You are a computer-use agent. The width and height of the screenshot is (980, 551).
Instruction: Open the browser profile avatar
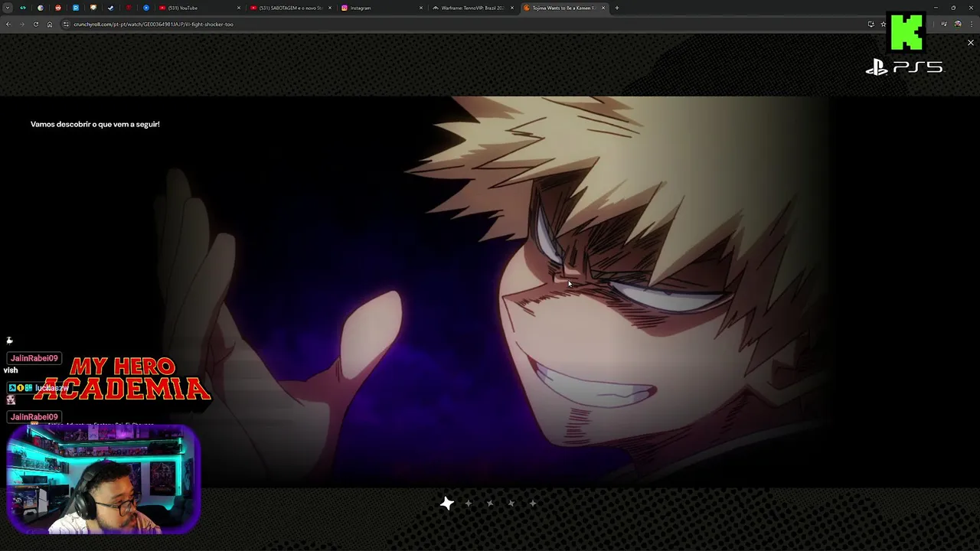pyautogui.click(x=958, y=24)
